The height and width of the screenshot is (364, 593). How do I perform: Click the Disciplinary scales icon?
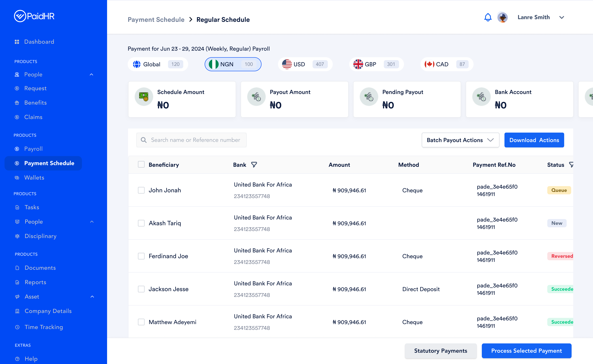click(17, 236)
